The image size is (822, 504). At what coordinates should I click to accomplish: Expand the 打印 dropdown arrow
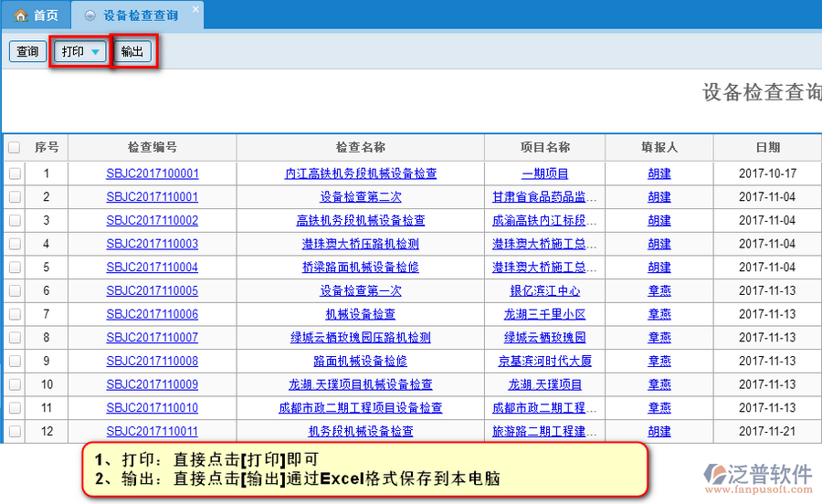pyautogui.click(x=95, y=52)
